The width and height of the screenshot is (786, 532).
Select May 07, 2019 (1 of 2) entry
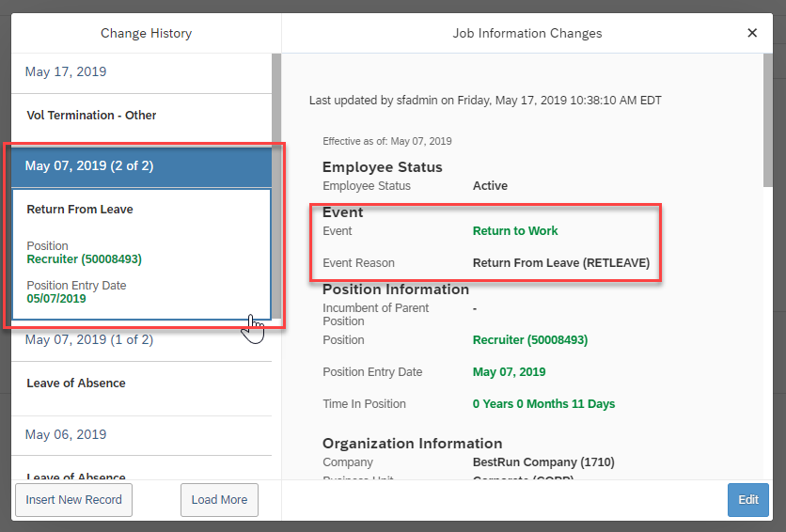(x=141, y=341)
